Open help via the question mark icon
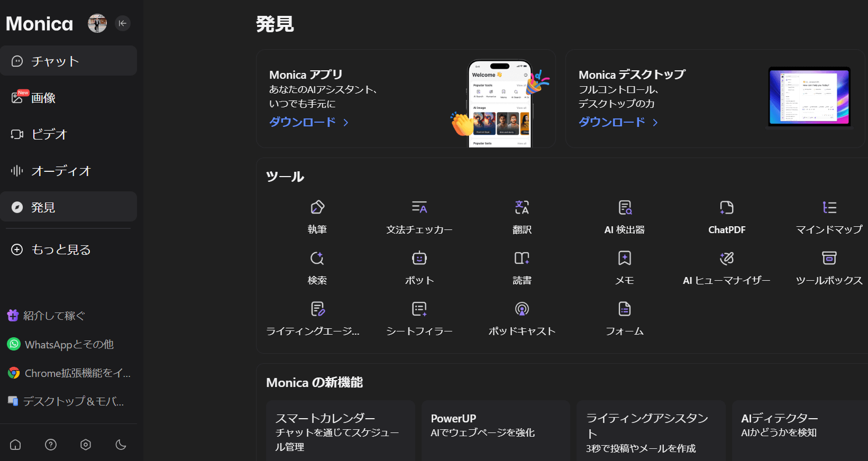Image resolution: width=868 pixels, height=461 pixels. pos(51,445)
